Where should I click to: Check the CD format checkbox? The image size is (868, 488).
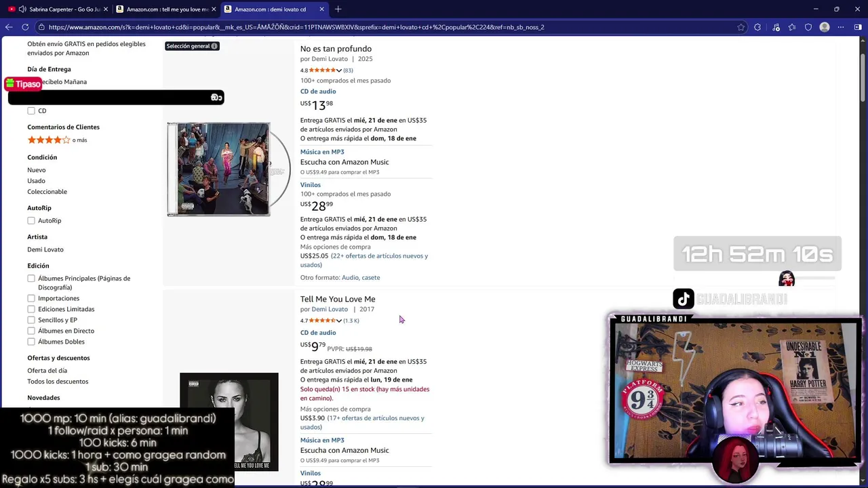pos(31,110)
